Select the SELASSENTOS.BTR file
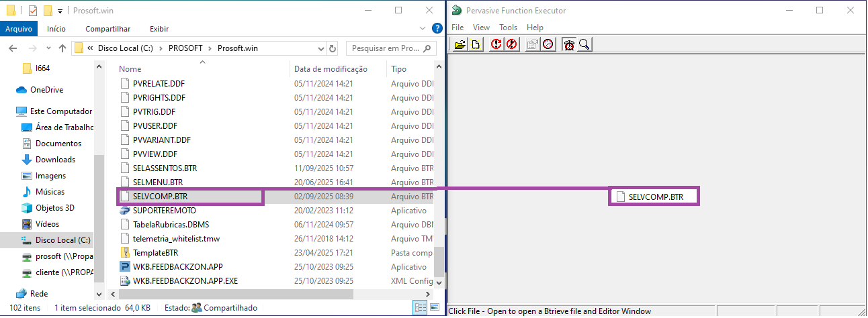This screenshot has width=868, height=318. pos(165,168)
